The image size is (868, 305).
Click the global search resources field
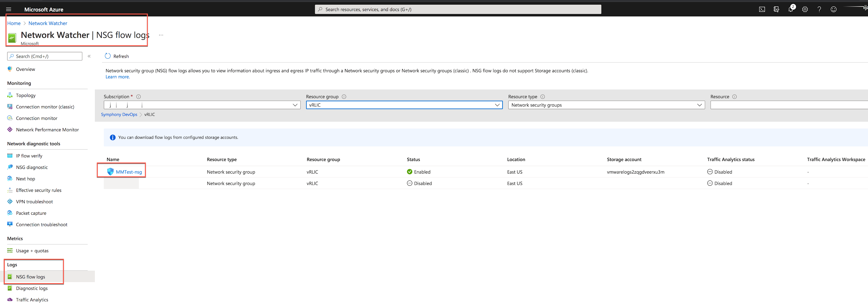tap(458, 10)
